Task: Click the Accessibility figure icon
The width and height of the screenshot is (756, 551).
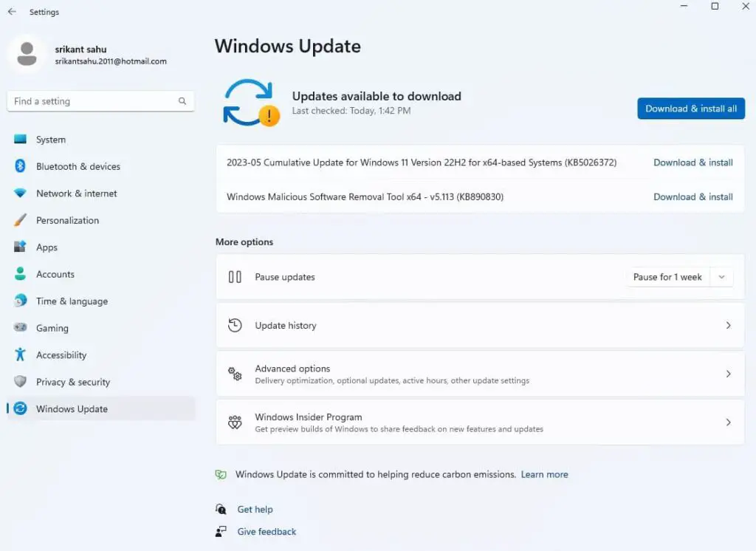Action: click(21, 355)
